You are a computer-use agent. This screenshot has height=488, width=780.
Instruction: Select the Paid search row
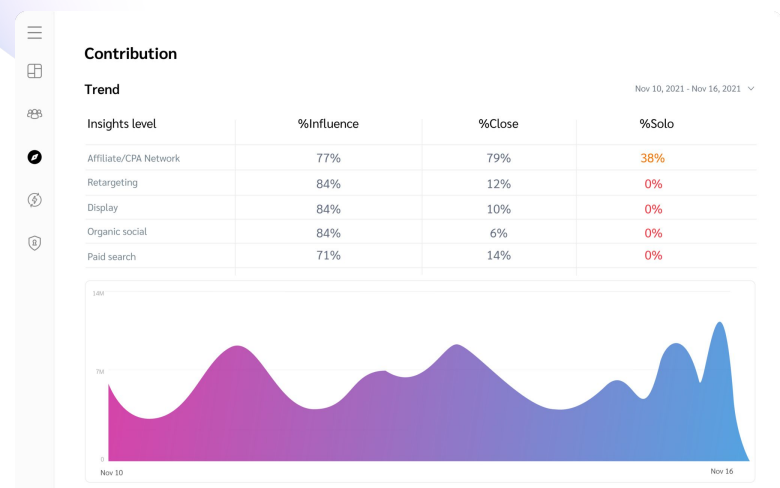pyautogui.click(x=111, y=257)
